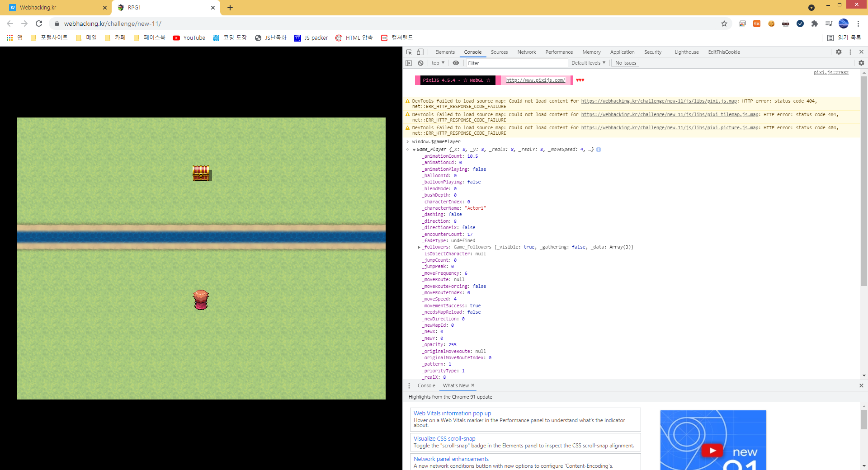Close the bottom drawer
The height and width of the screenshot is (470, 868).
point(861,385)
